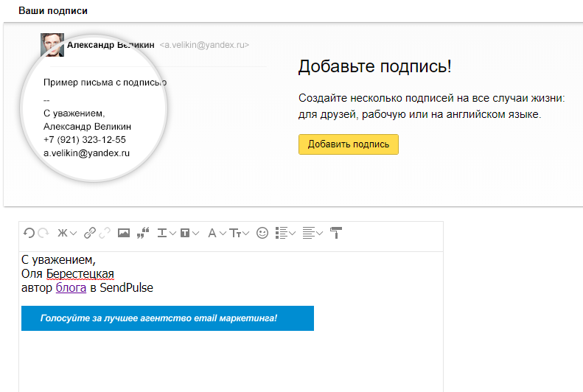Viewport: 583px width, 392px height.
Task: Apply quote formatting with quotation marks icon
Action: tap(143, 233)
